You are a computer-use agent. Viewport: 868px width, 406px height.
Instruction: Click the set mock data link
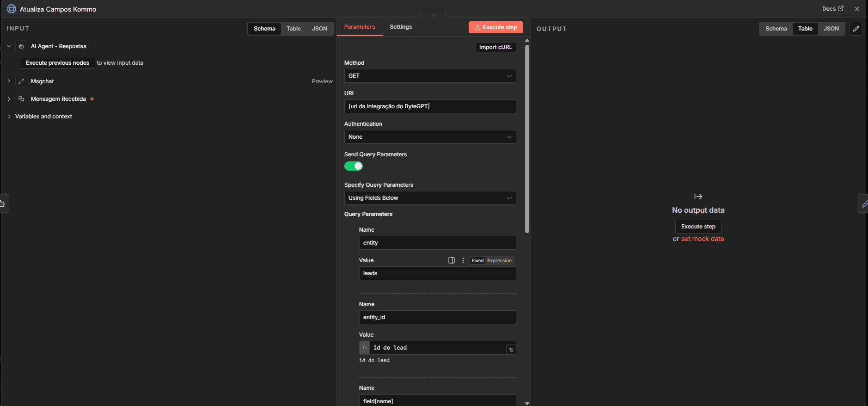[x=702, y=239]
